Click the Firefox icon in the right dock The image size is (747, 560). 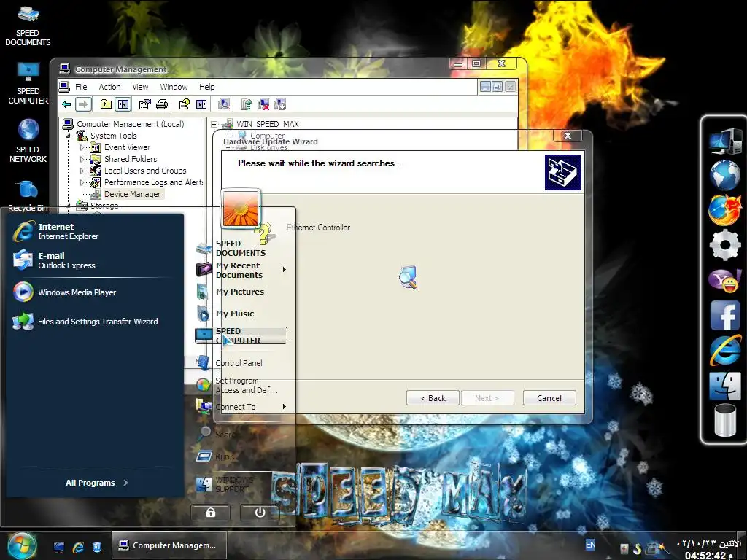[x=725, y=209]
